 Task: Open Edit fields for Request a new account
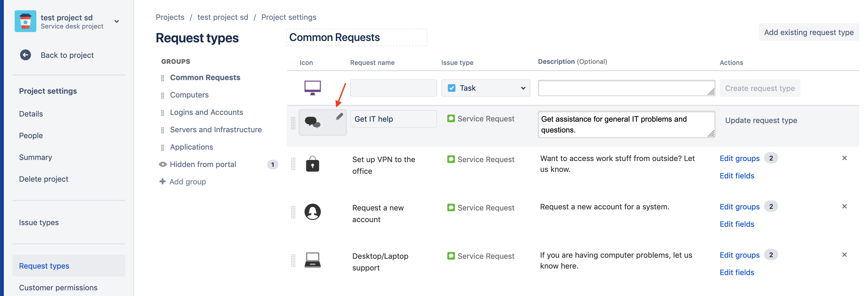(x=737, y=224)
